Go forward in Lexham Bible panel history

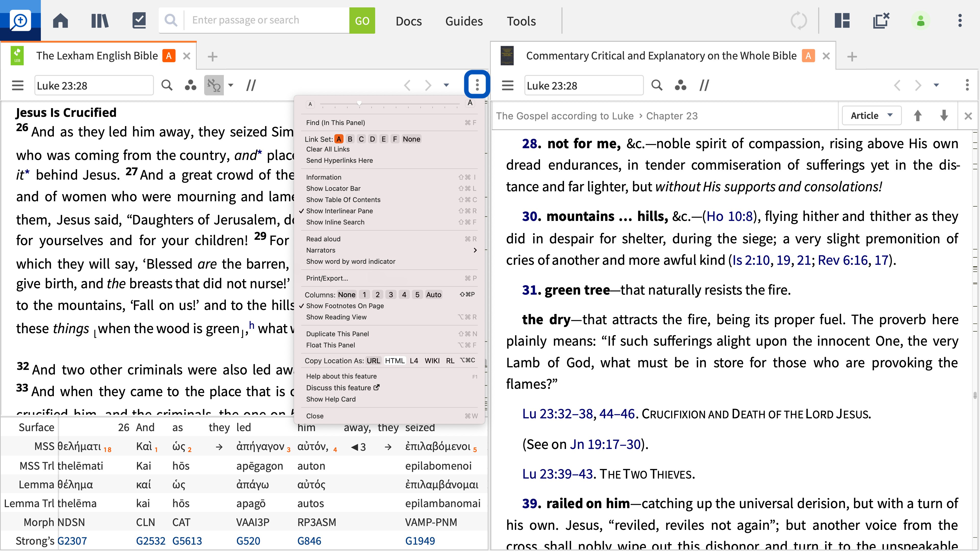coord(428,85)
